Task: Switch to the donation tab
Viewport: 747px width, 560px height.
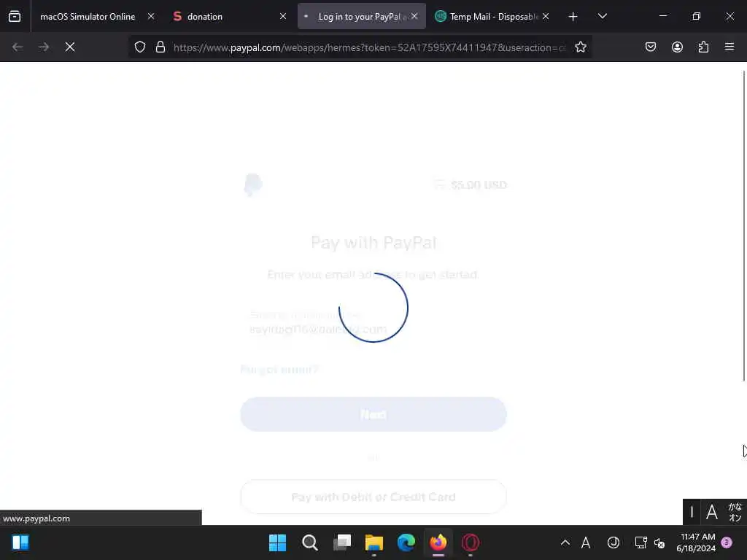Action: click(204, 16)
